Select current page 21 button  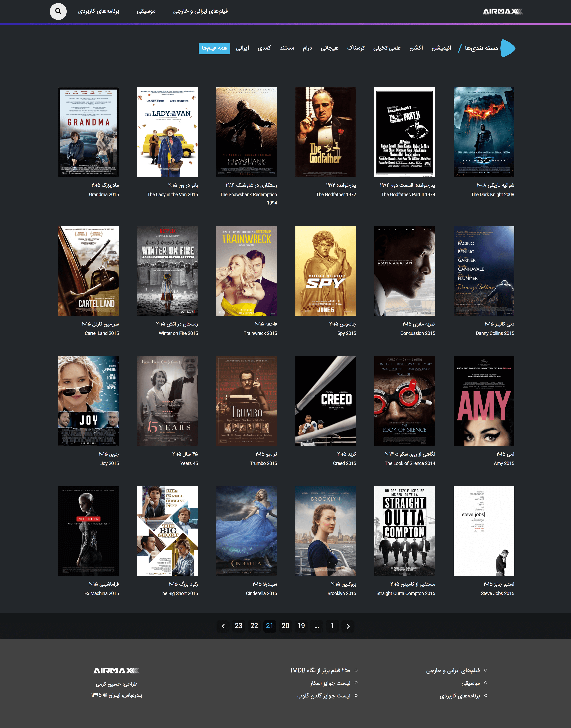270,626
